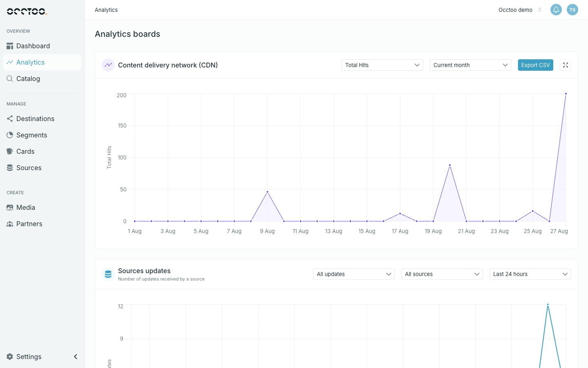Select the peak data point on 27 Aug

(x=566, y=94)
